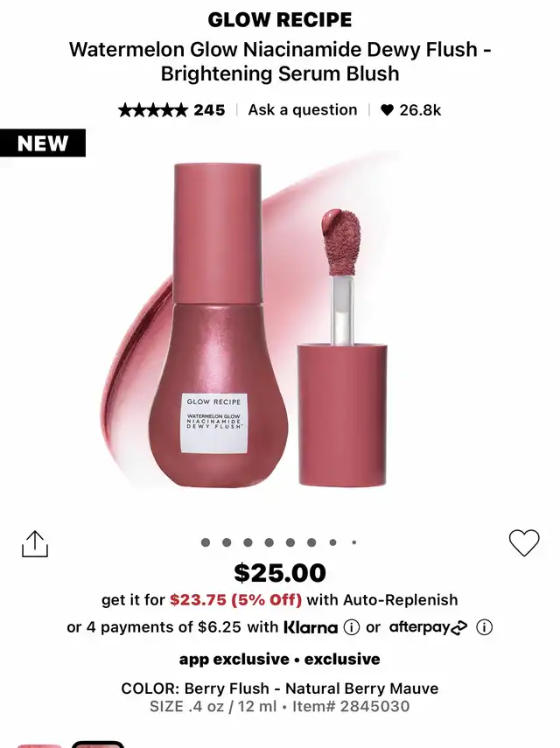Tap the share icon below product image
This screenshot has height=748, width=560.
35,543
